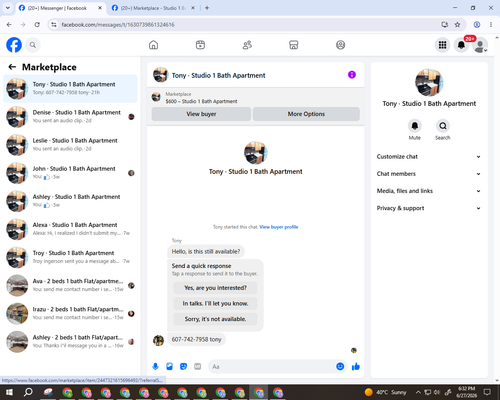This screenshot has width=500, height=400.
Task: Open John - Studio 1 Bath Apartment chat
Action: (x=70, y=173)
